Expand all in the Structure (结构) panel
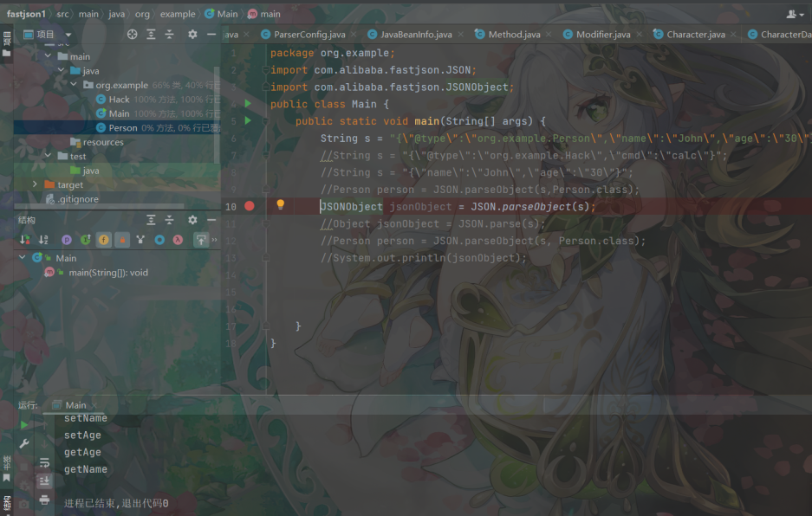Viewport: 812px width, 516px height. [x=151, y=220]
